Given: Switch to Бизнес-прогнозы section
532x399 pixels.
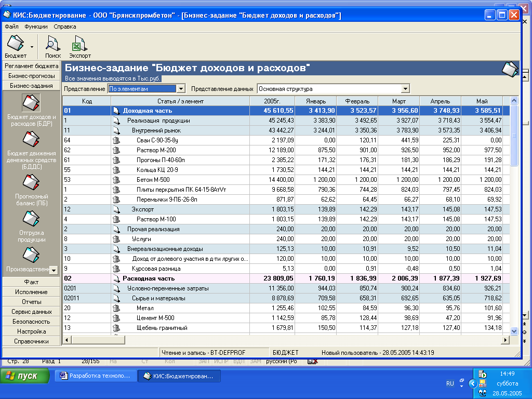Looking at the screenshot, I should click(31, 76).
